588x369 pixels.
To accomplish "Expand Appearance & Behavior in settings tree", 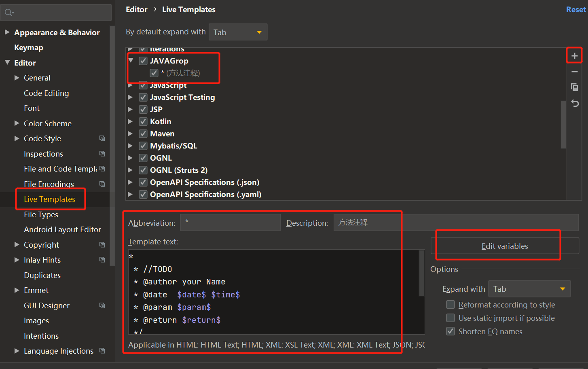I will point(7,32).
